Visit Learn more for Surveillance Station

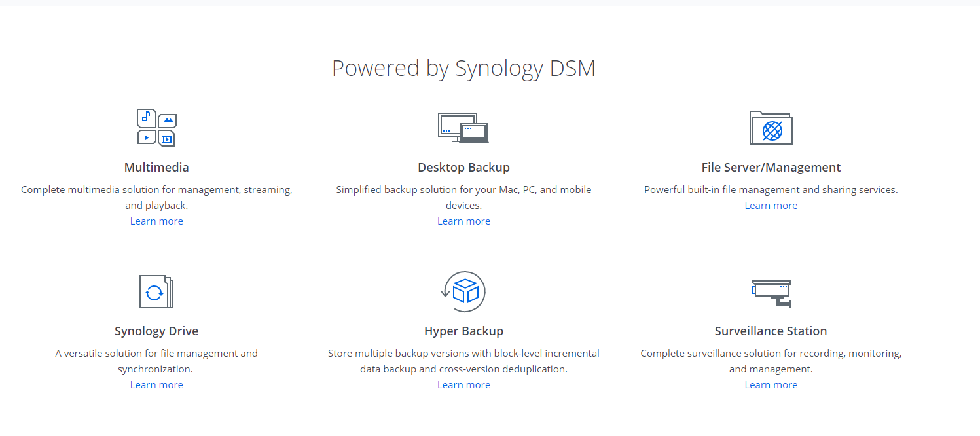click(771, 385)
